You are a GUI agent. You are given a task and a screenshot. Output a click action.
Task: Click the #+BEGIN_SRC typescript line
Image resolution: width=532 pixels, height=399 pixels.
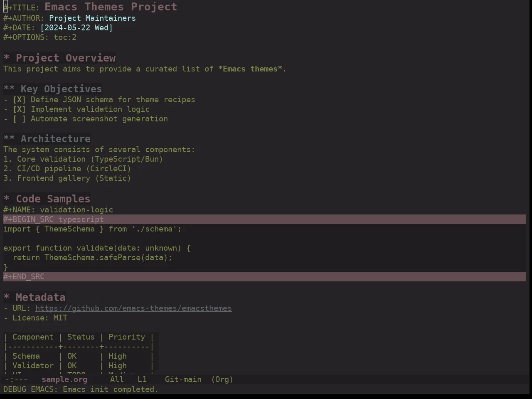click(265, 219)
